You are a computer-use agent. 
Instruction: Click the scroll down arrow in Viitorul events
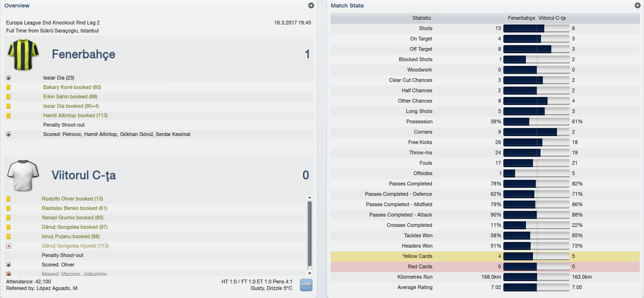(310, 273)
